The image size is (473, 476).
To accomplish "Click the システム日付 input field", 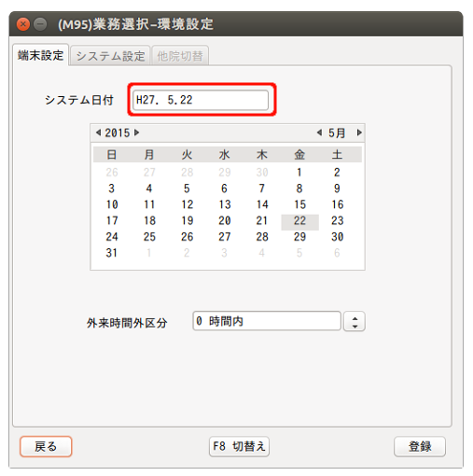I will coord(201,100).
